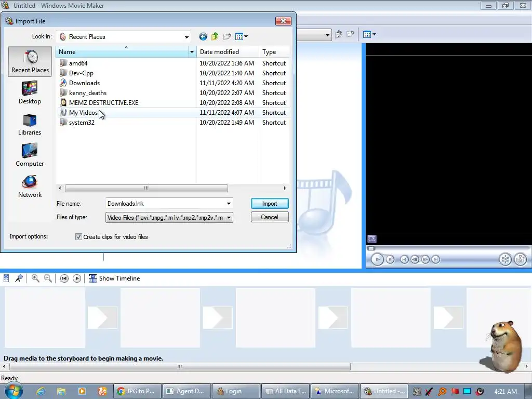
Task: Switch to the Login taskbar window
Action: (236, 391)
